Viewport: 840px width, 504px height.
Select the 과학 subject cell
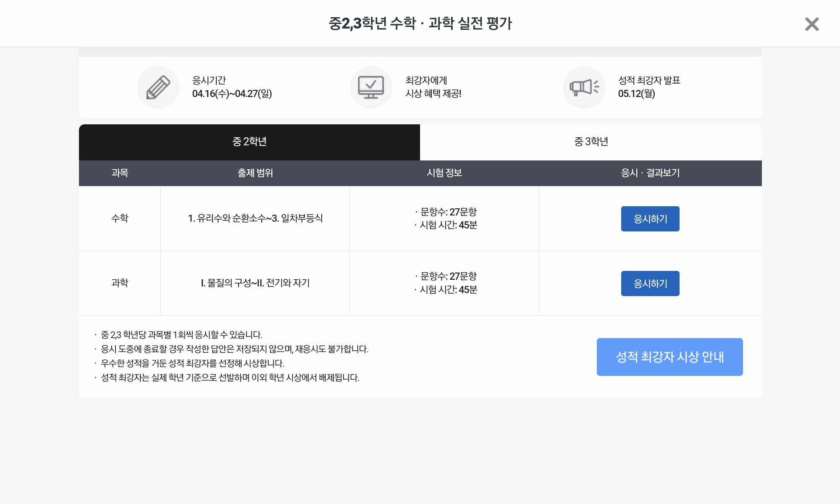(120, 283)
